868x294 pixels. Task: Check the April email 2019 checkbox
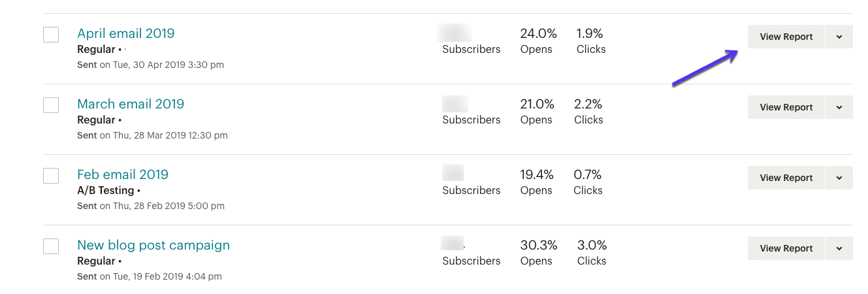(x=51, y=35)
